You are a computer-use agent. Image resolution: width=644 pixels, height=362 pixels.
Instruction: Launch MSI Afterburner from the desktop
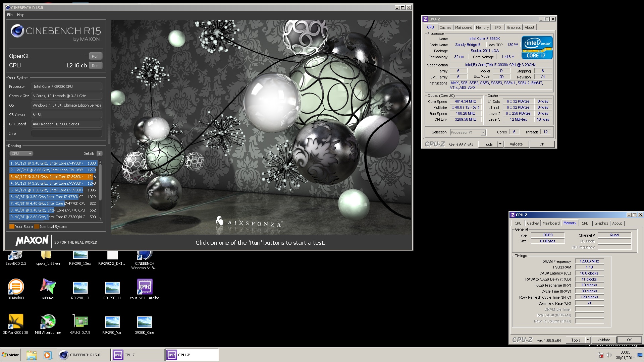[x=48, y=324]
